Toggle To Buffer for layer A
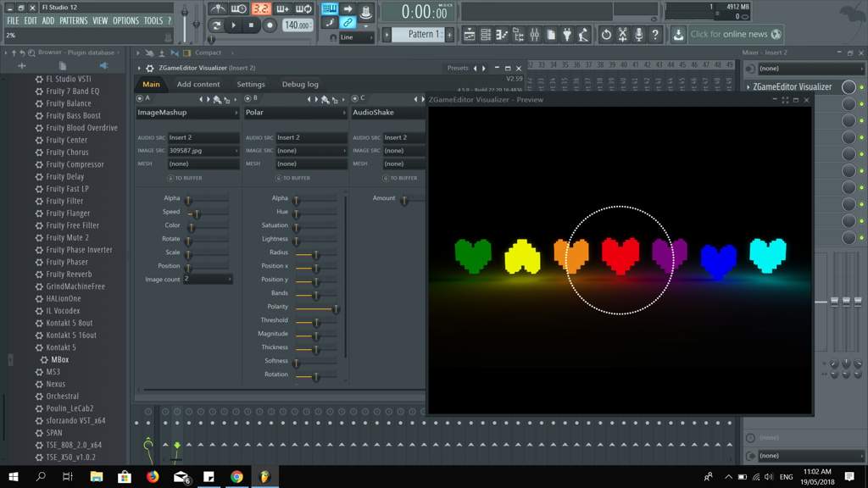The height and width of the screenshot is (488, 868). point(185,178)
